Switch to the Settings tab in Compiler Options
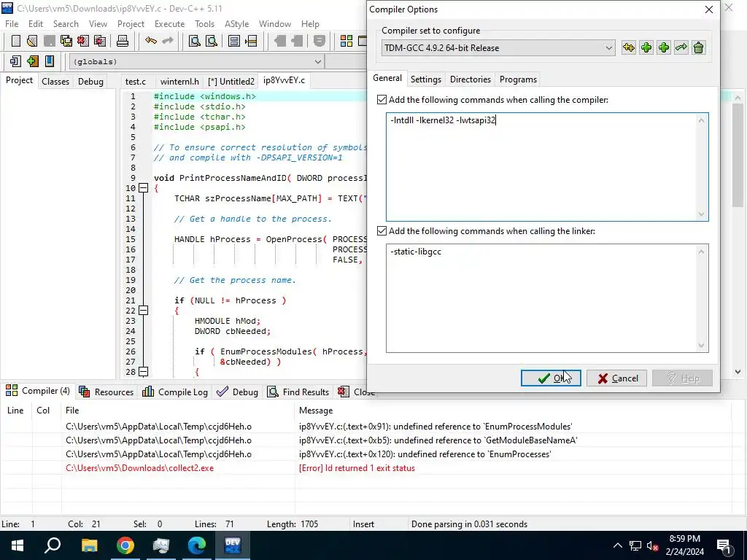This screenshot has width=747, height=560. (x=425, y=79)
